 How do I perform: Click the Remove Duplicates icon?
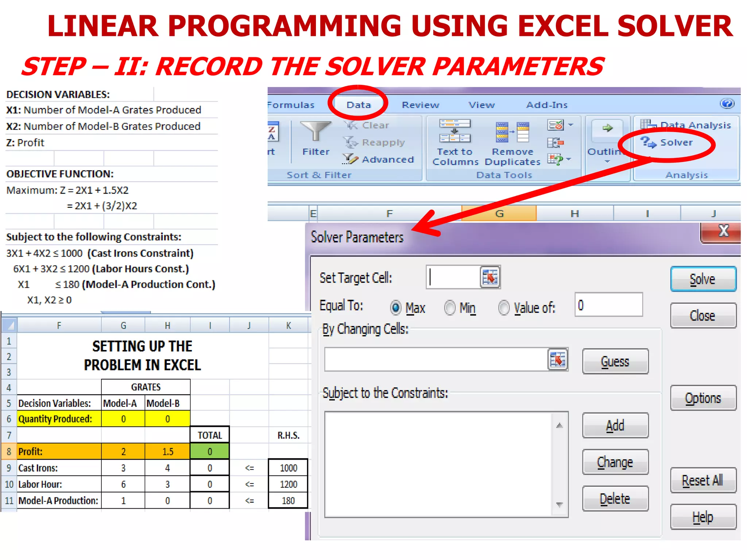(512, 132)
